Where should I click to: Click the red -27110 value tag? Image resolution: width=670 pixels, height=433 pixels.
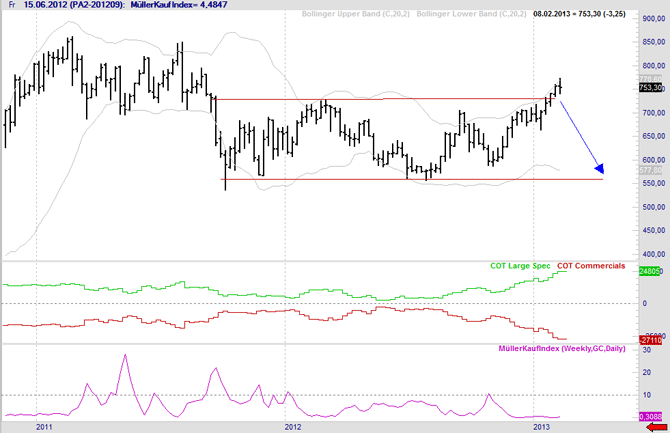coord(651,340)
